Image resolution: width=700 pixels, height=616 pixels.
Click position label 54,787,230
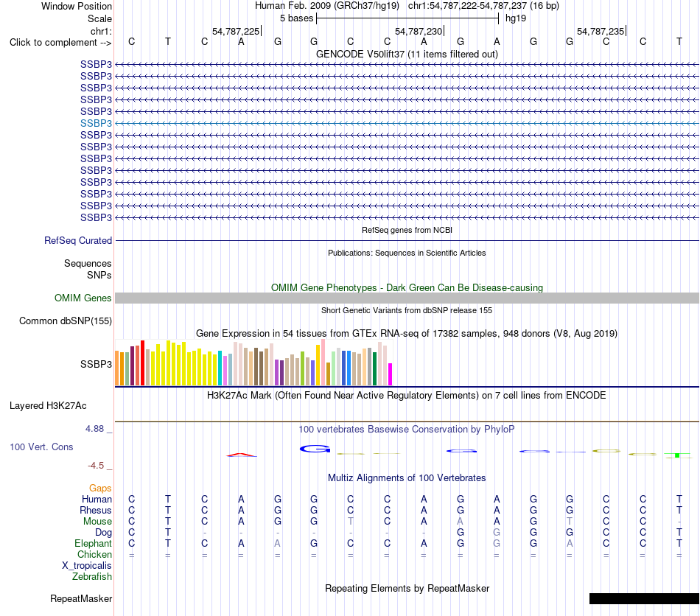(x=419, y=31)
